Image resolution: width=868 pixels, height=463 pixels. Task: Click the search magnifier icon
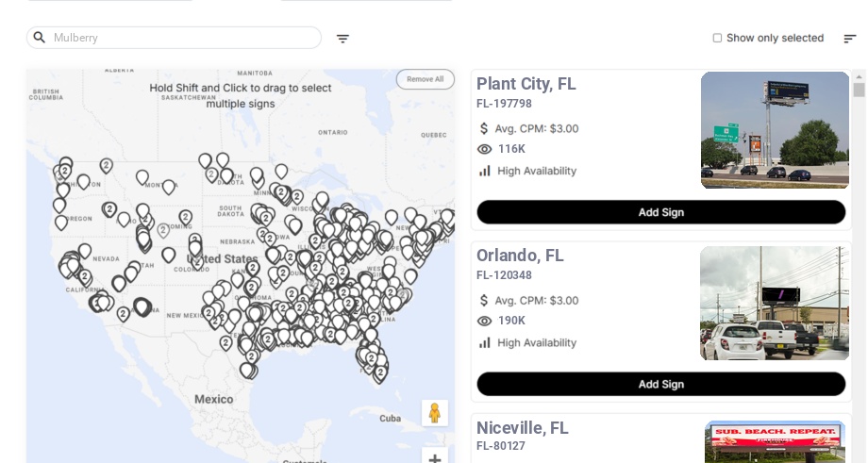40,38
